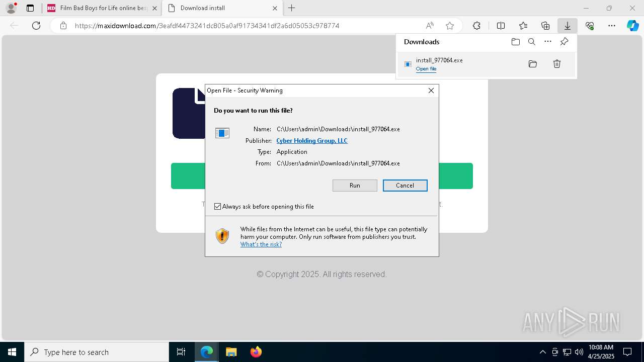
Task: Click Cancel in the Security Warning dialog
Action: point(405,186)
